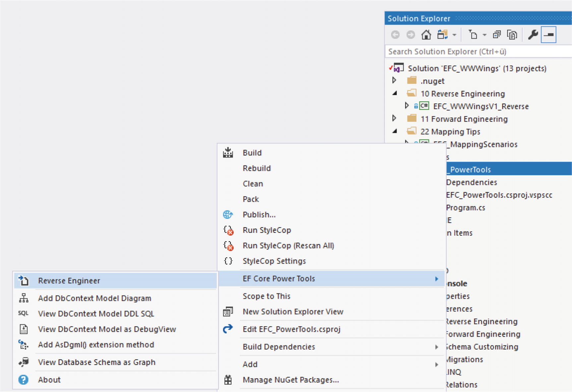Viewport: 572px width, 392px height.
Task: Toggle Preview Selected Items button
Action: [548, 35]
